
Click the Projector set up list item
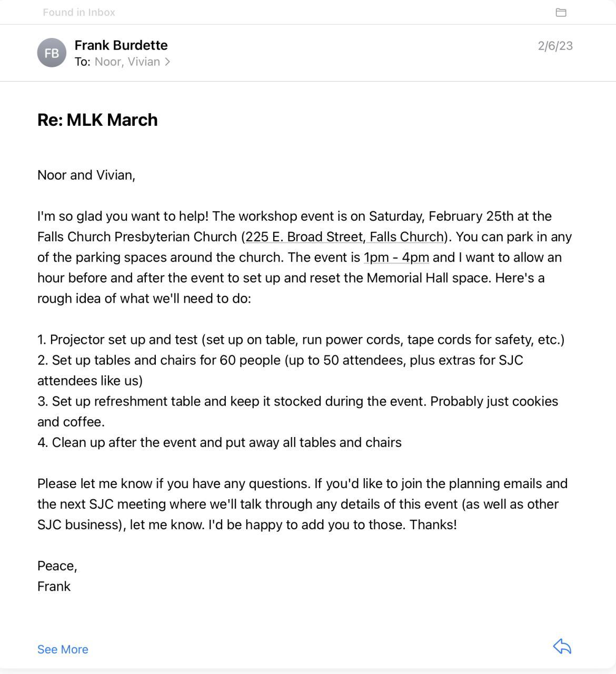pos(301,340)
